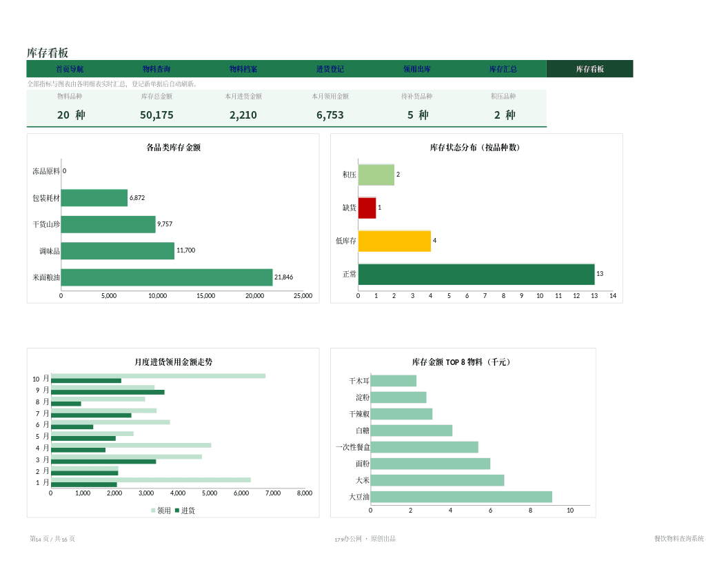Click the 月度进货领用金额走势 chart title
This screenshot has width=728, height=563.
[173, 362]
